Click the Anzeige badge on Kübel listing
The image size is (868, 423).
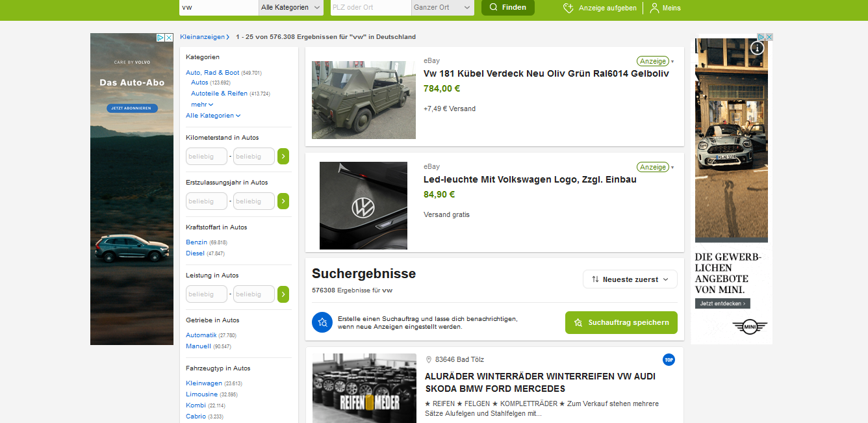point(653,61)
